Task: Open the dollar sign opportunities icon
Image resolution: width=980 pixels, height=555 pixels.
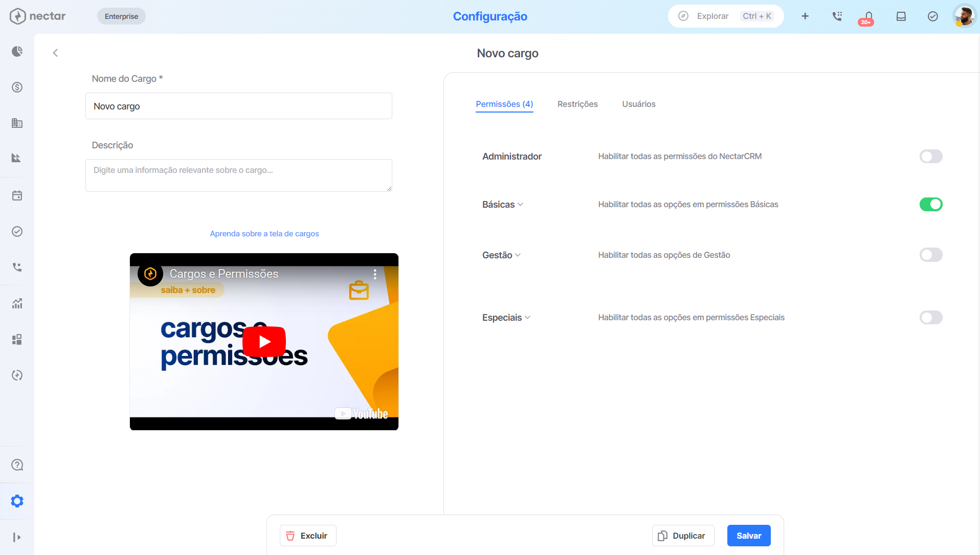Action: (x=17, y=87)
